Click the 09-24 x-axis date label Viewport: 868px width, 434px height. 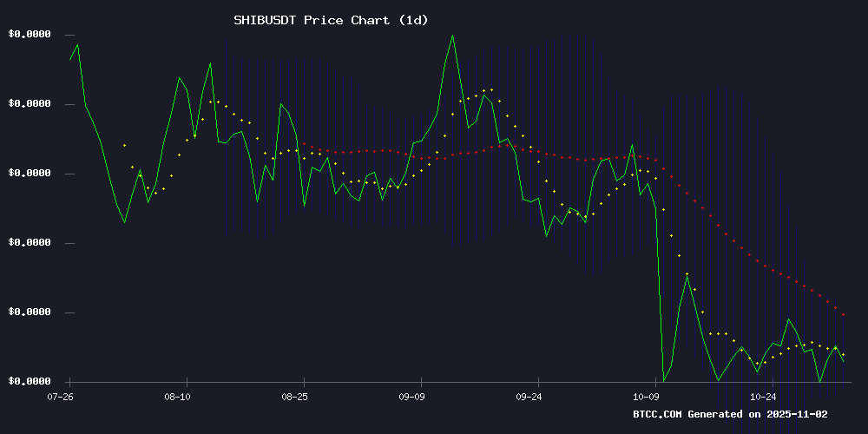(x=529, y=395)
